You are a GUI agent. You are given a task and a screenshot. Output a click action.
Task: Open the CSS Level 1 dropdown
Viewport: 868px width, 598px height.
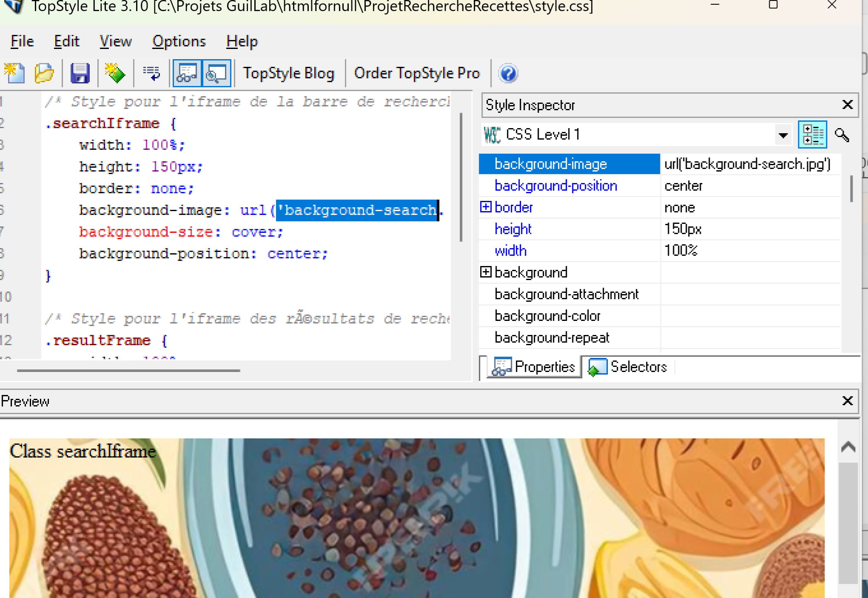click(783, 135)
